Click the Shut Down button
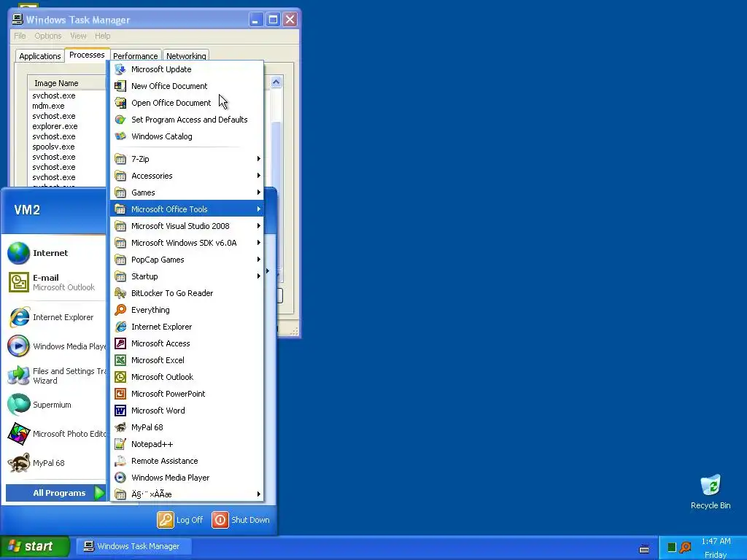Viewport: 747px width, 560px height. point(241,520)
